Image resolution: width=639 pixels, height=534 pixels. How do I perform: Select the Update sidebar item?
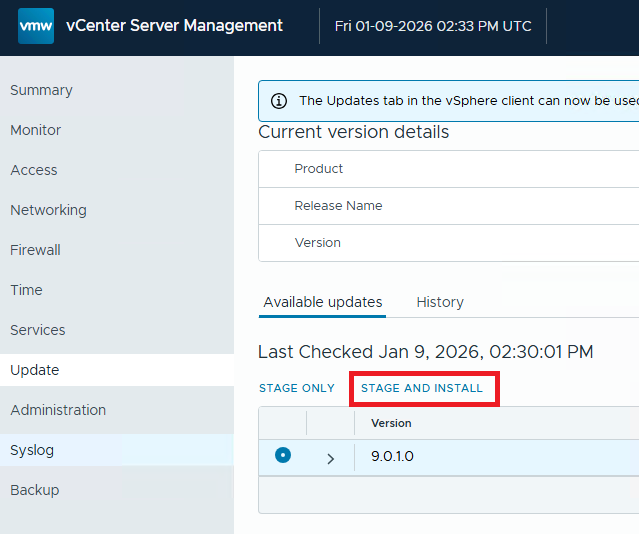point(35,370)
